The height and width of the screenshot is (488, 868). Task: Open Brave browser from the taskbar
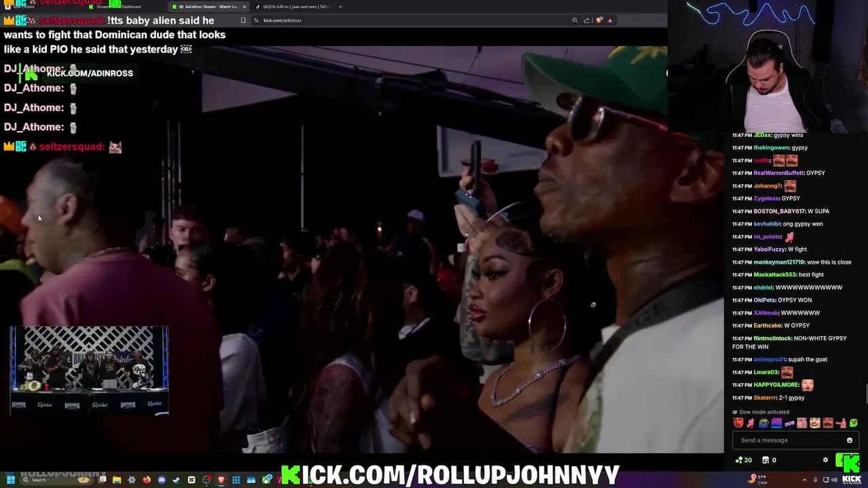[221, 480]
